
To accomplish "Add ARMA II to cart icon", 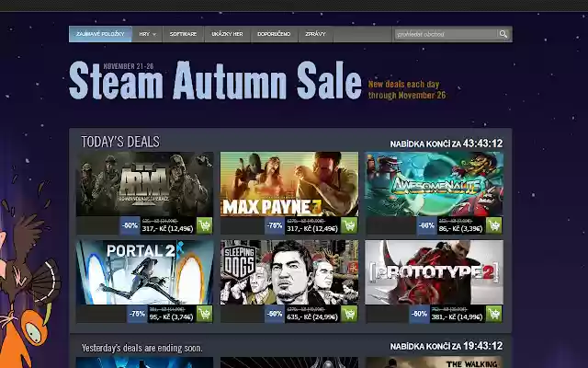I will point(204,225).
